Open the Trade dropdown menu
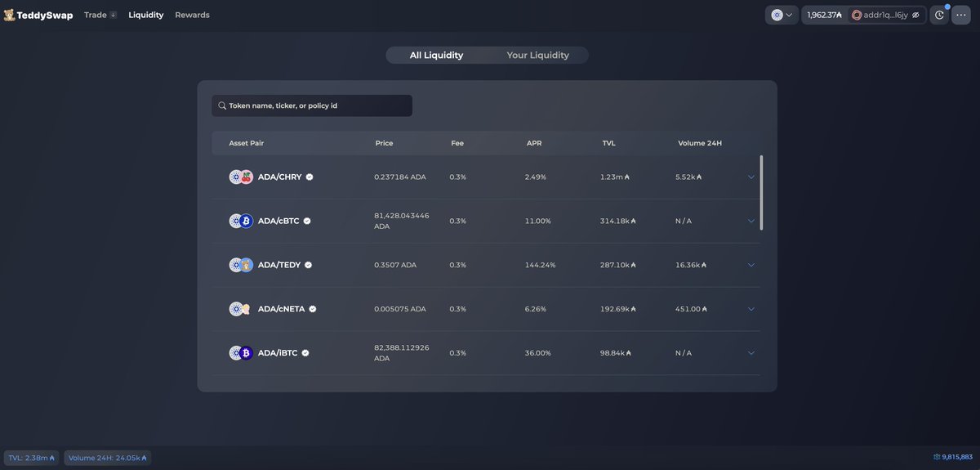The width and height of the screenshot is (980, 470). coord(100,15)
